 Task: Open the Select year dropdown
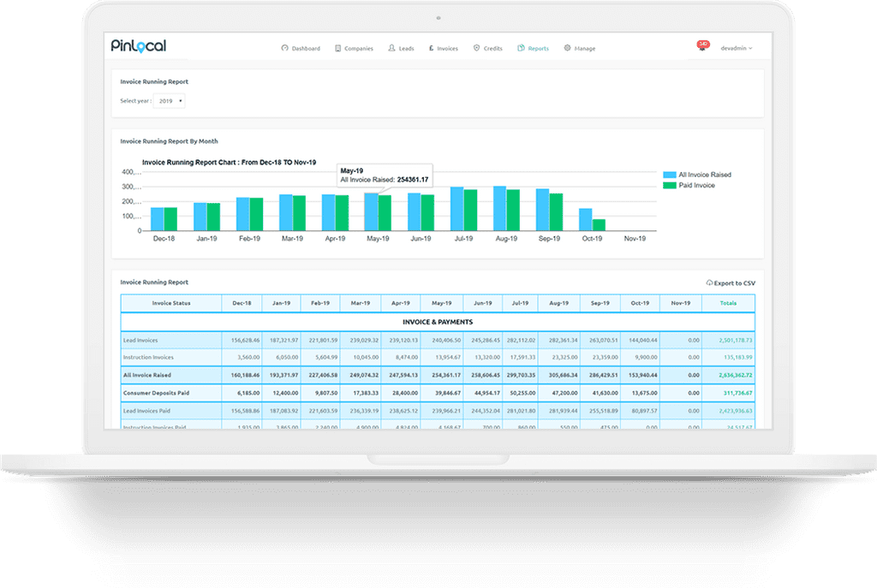pyautogui.click(x=170, y=101)
